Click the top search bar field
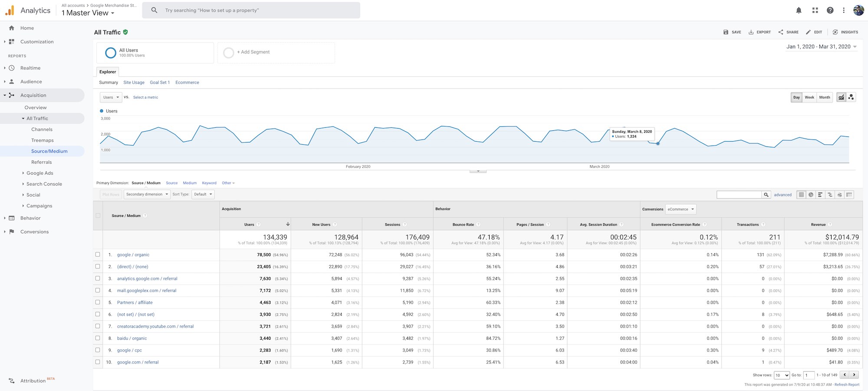This screenshot has width=868, height=391. (251, 10)
